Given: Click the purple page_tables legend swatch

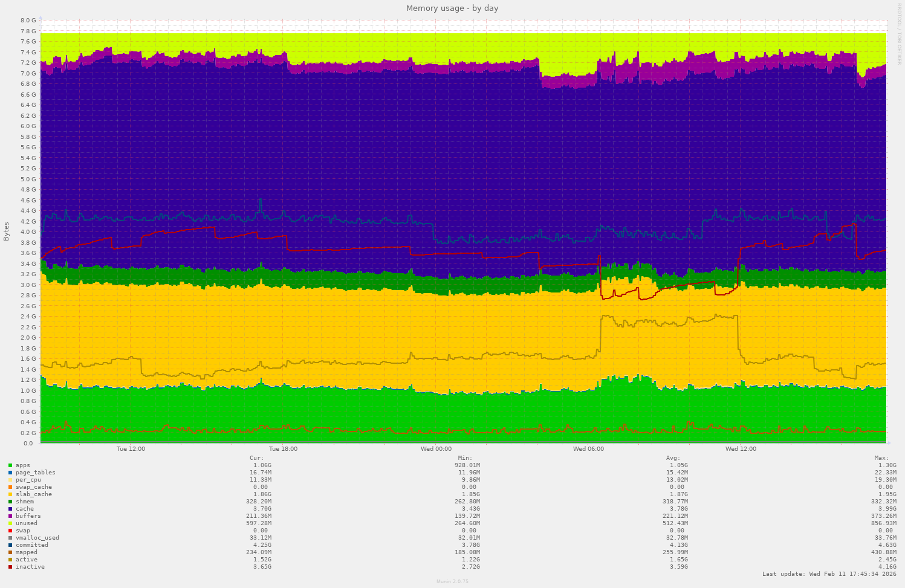Looking at the screenshot, I should pos(10,472).
